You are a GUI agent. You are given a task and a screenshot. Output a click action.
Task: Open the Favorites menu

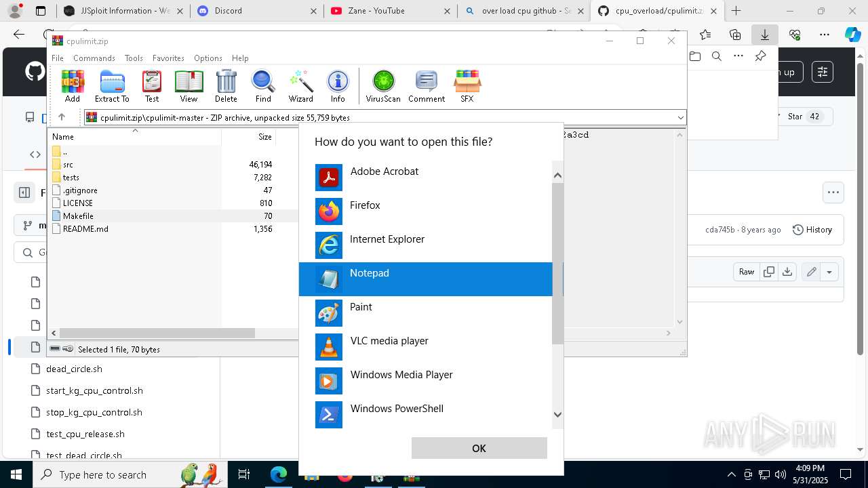[x=168, y=58]
